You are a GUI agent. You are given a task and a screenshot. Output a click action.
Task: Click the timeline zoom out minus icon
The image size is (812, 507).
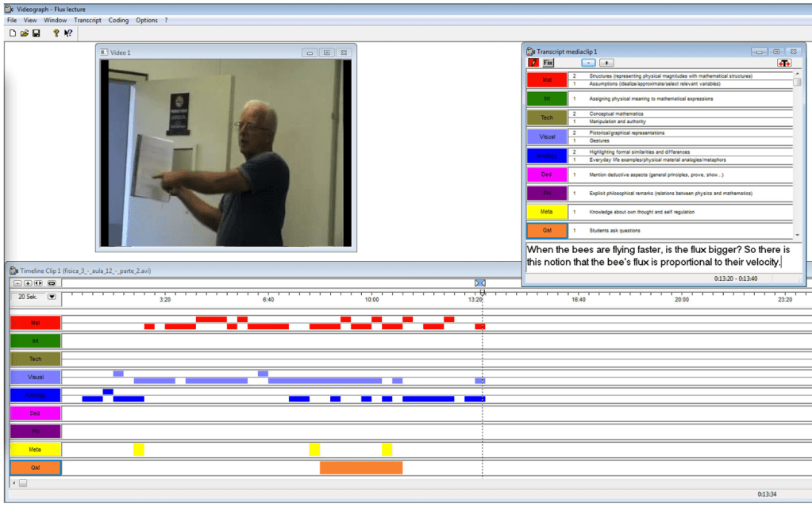[x=17, y=282]
